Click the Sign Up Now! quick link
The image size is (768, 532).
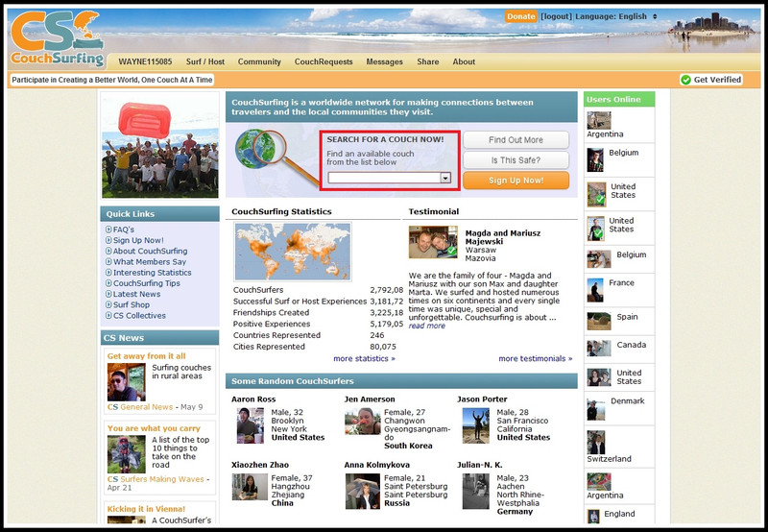click(138, 240)
